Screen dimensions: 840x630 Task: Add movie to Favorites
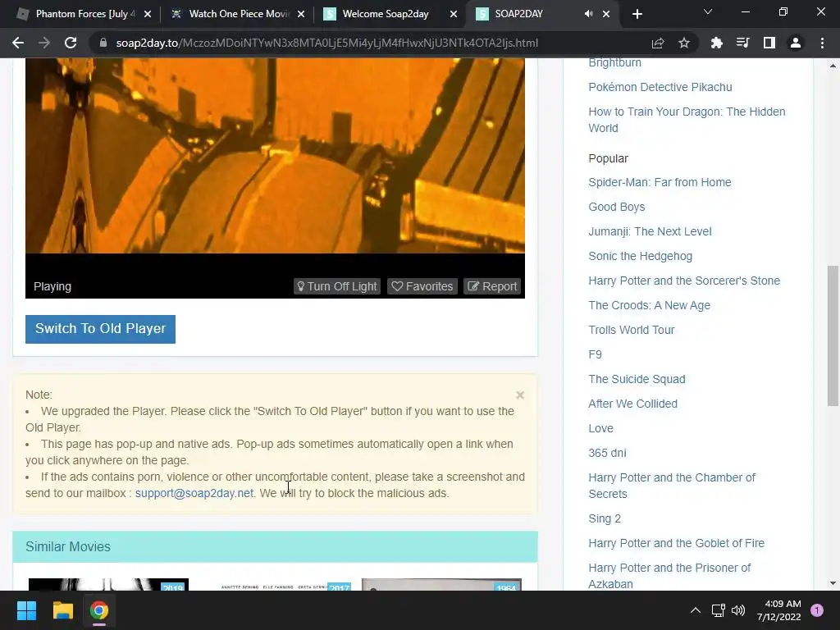click(422, 286)
